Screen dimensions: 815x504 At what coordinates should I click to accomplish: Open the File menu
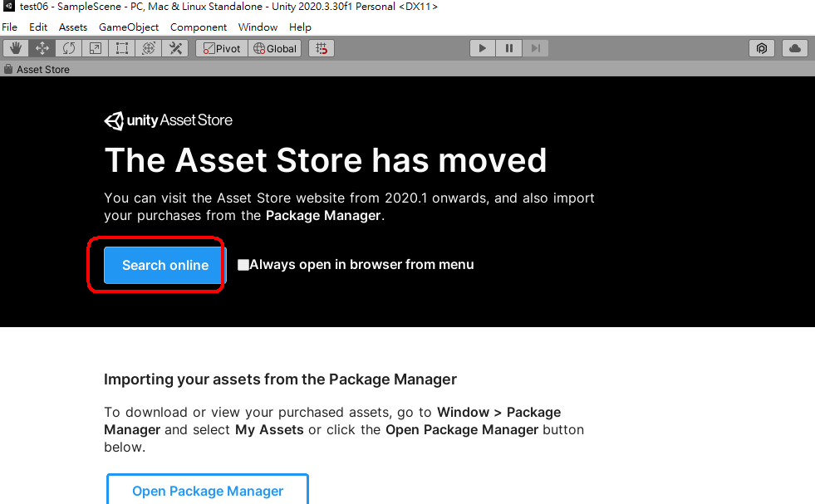[9, 27]
